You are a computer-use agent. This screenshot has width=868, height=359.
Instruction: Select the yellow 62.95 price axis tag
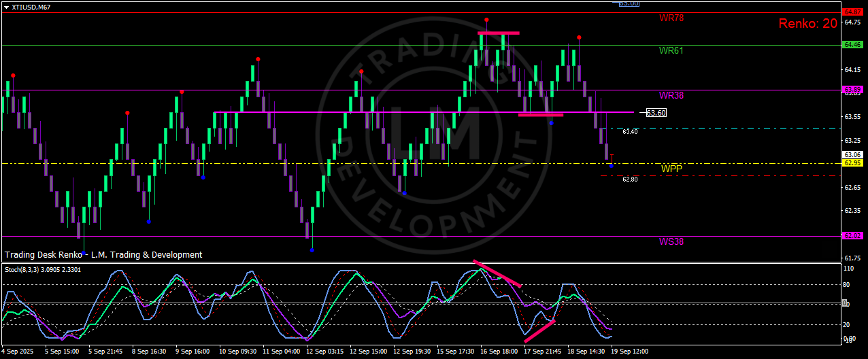coord(852,163)
